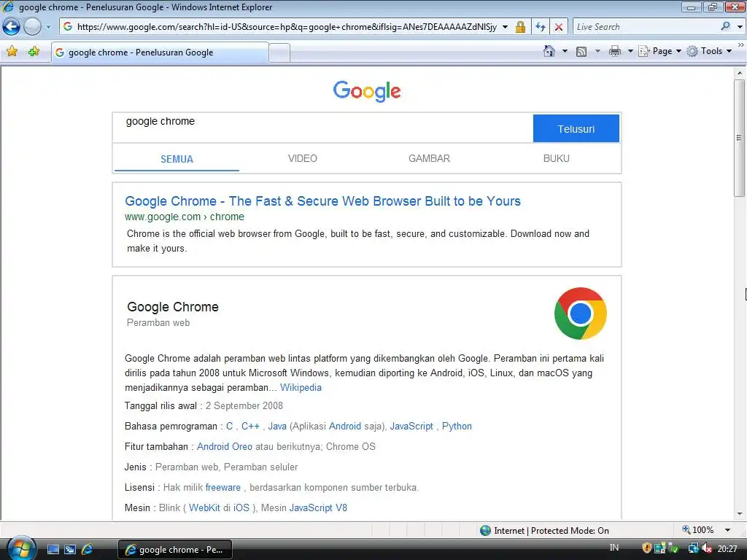Click the scrollbar up arrow
The height and width of the screenshot is (560, 747).
tap(740, 74)
